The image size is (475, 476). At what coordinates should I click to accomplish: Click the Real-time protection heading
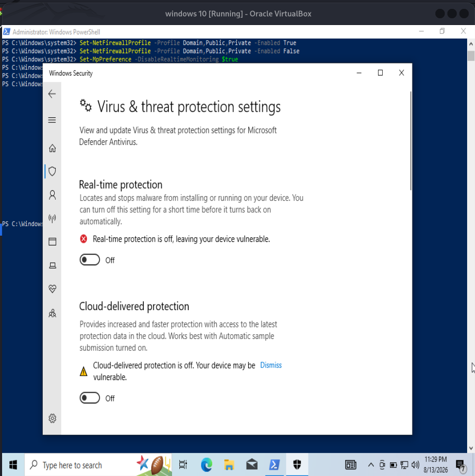(121, 185)
